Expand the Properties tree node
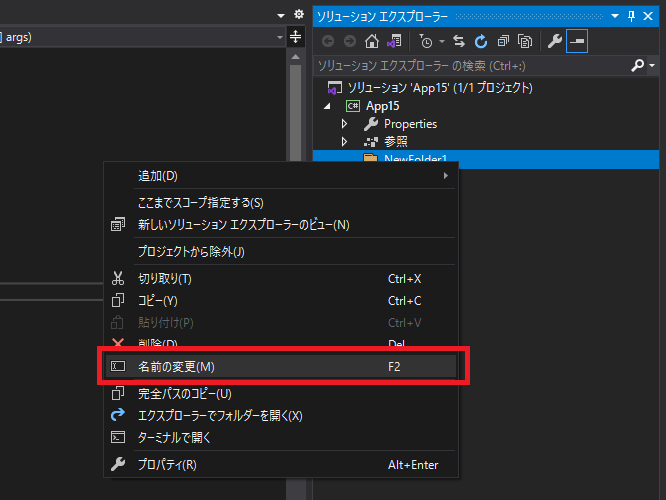This screenshot has height=500, width=666. 345,123
